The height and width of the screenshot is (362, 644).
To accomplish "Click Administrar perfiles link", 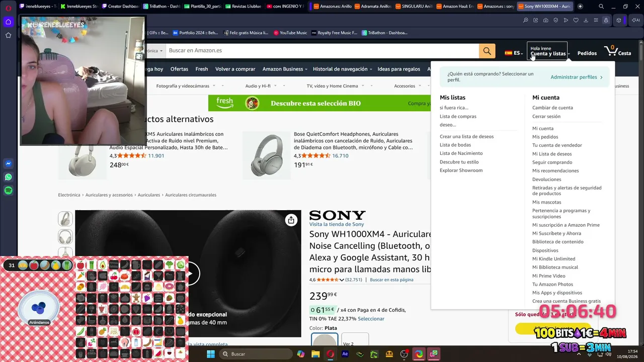I will click(577, 77).
